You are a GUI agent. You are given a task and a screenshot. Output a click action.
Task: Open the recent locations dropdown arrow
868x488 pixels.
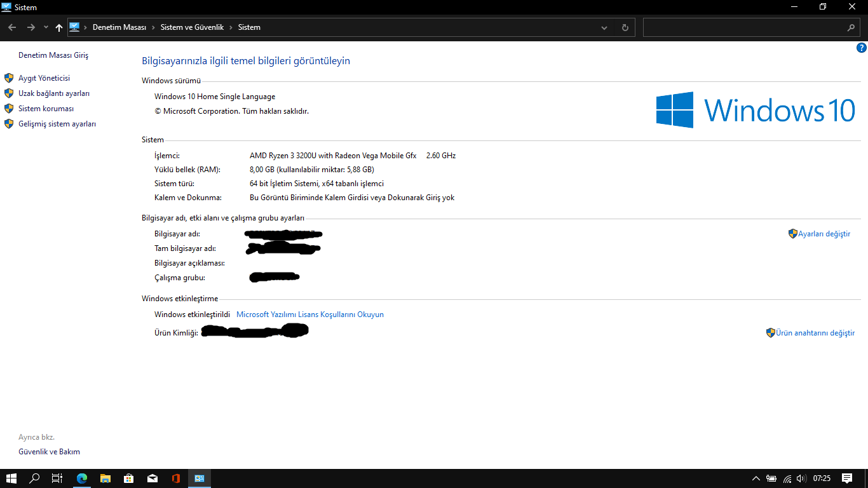coord(46,27)
